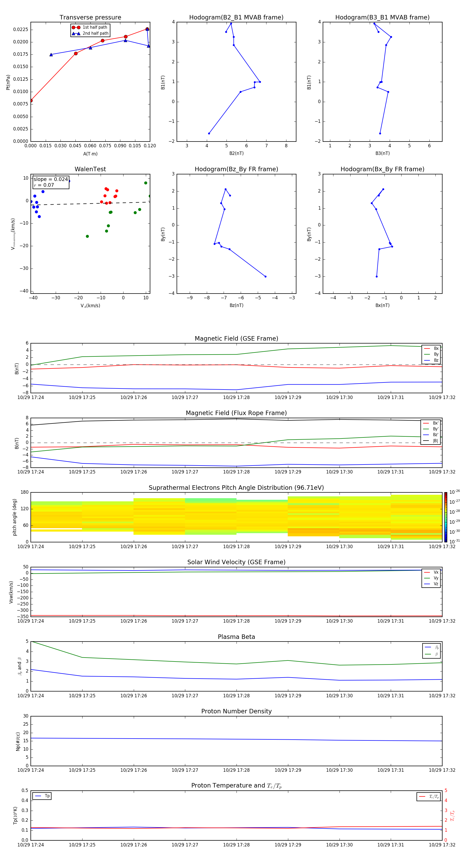The height and width of the screenshot is (868, 473).
Task: Click 'Bz' entry in GSE magnetic field legend
Action: click(x=431, y=360)
